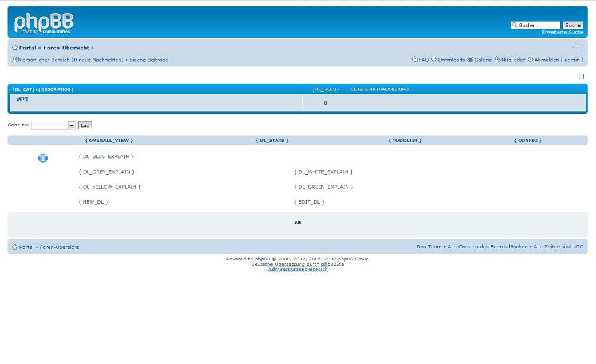Screen dimensions: 596x364
Task: Expand the 'Gehe zu' dropdown
Action: (72, 125)
